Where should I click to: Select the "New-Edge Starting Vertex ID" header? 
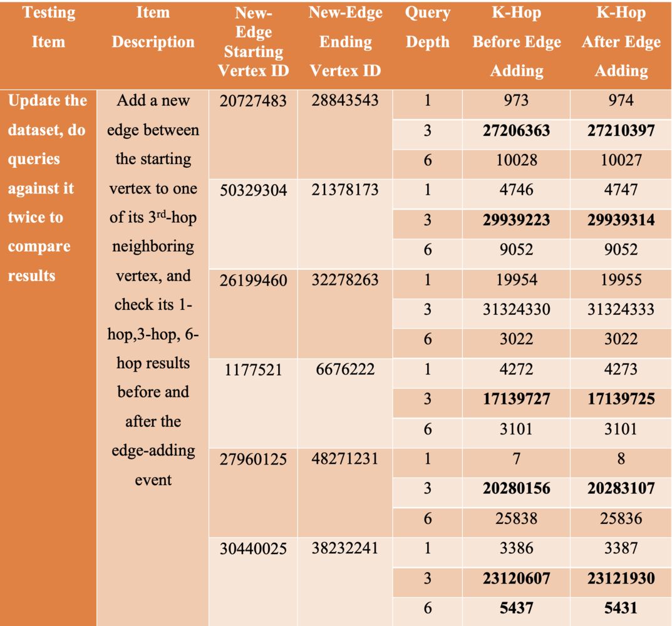[253, 42]
